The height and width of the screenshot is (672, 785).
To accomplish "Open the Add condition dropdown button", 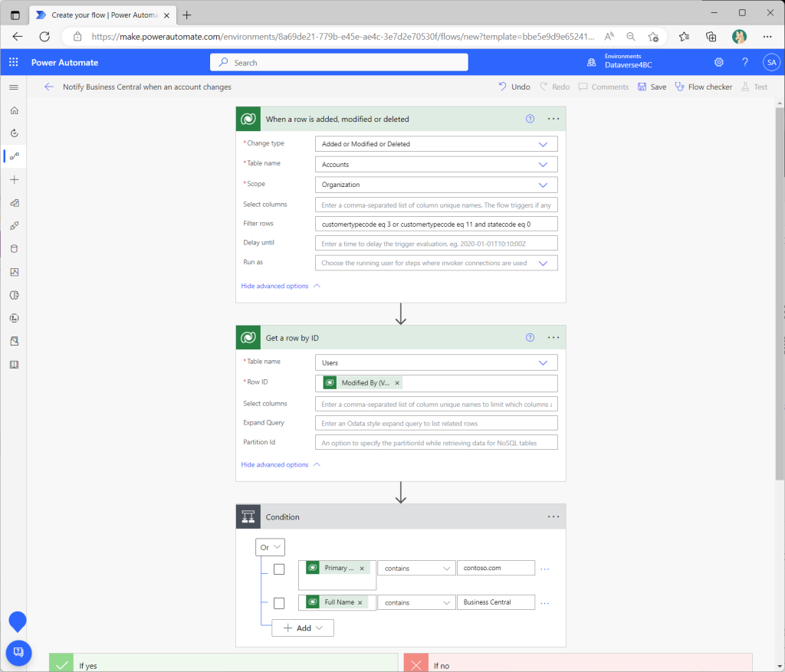I will (x=302, y=628).
